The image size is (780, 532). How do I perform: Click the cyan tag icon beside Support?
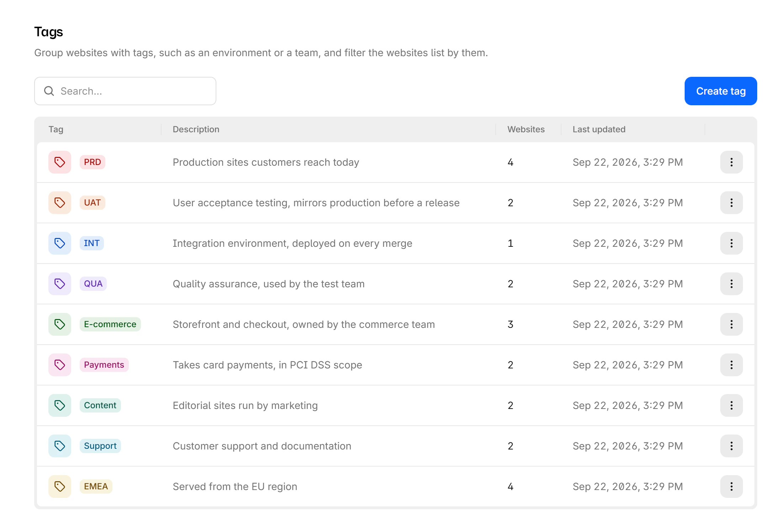click(60, 446)
